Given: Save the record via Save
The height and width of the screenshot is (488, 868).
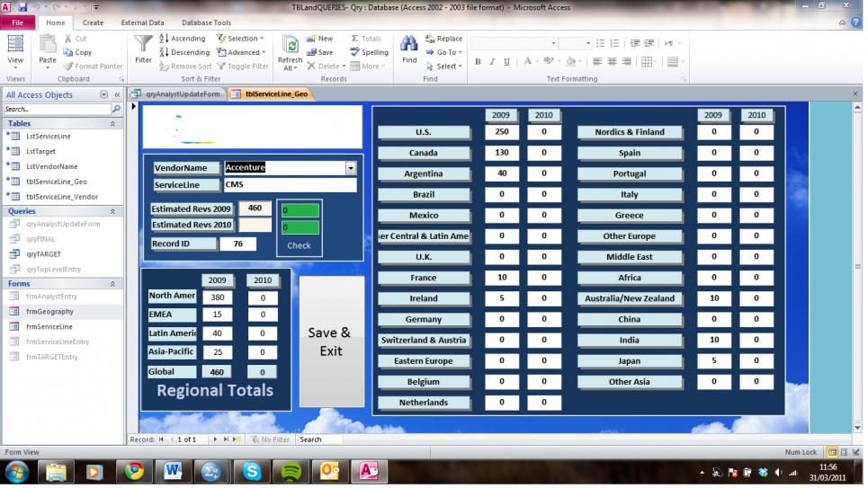Looking at the screenshot, I should 320,52.
